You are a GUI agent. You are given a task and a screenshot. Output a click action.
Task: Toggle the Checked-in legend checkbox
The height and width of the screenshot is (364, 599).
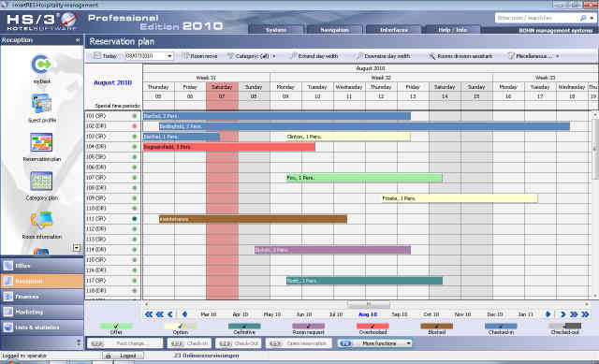click(x=501, y=326)
